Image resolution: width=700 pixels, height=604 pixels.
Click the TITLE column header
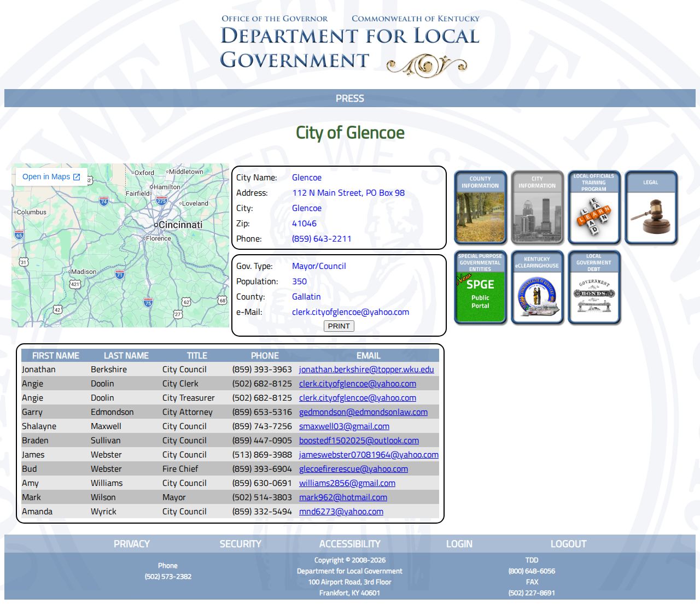[x=197, y=355]
